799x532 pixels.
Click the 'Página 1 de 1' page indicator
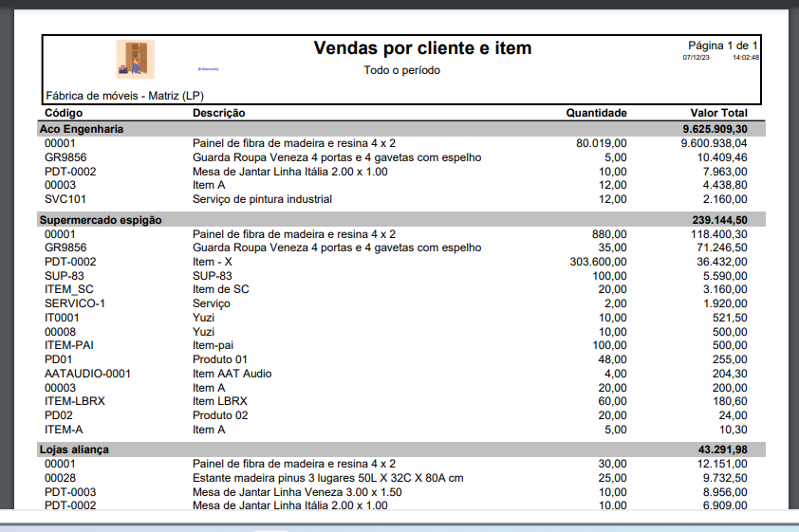[x=722, y=46]
